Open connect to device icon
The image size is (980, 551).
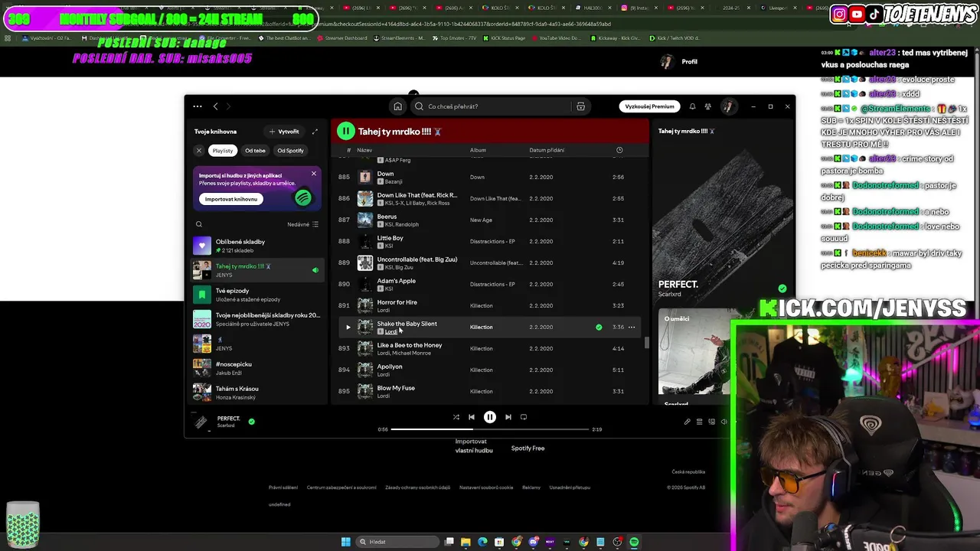[x=711, y=422]
